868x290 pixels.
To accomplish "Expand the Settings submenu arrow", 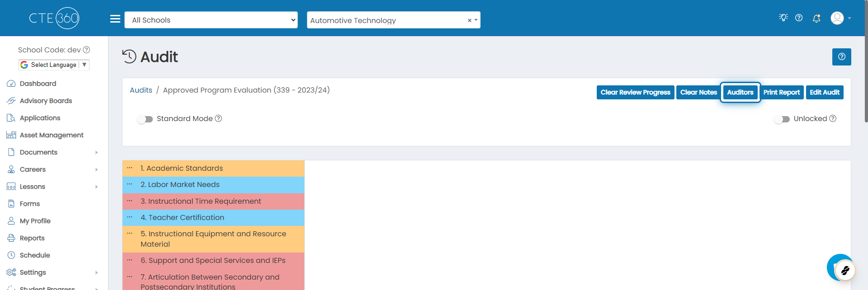I will 96,272.
